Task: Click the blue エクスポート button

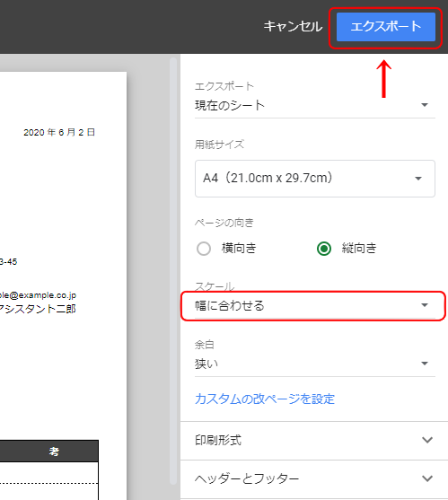Action: [x=386, y=27]
